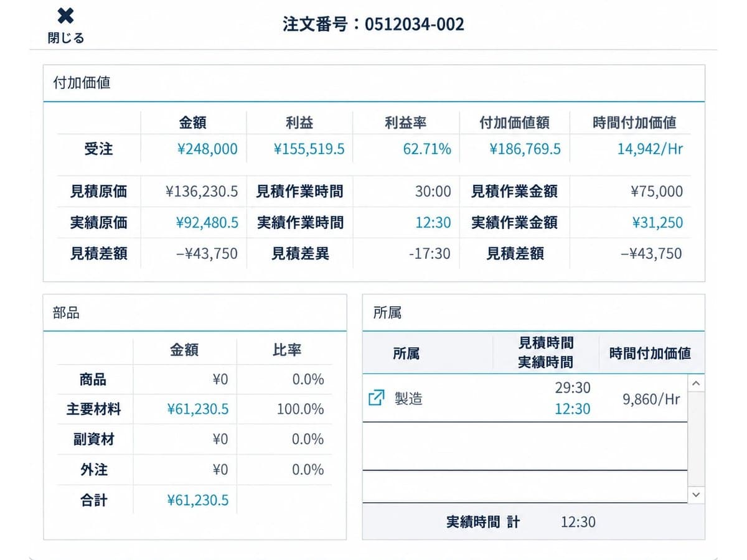Click the 部品 section header
Screen dimensions: 747x560
tap(67, 312)
